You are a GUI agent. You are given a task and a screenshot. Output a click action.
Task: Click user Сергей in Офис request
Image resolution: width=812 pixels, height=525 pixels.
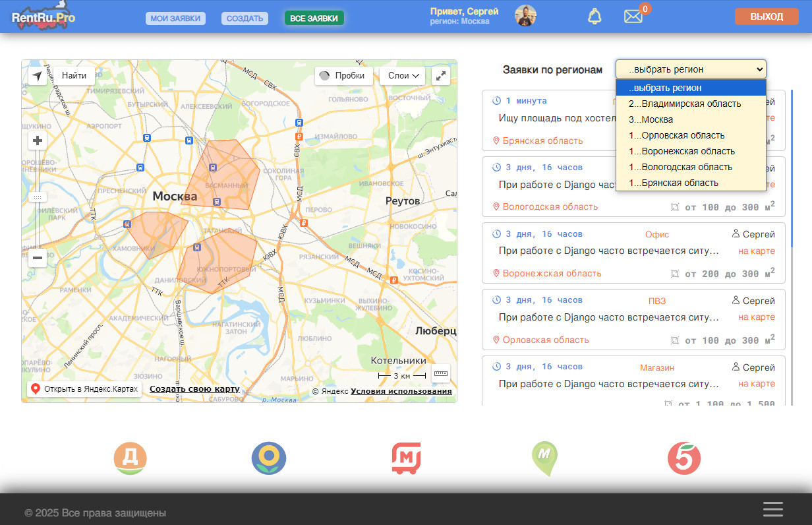click(753, 234)
